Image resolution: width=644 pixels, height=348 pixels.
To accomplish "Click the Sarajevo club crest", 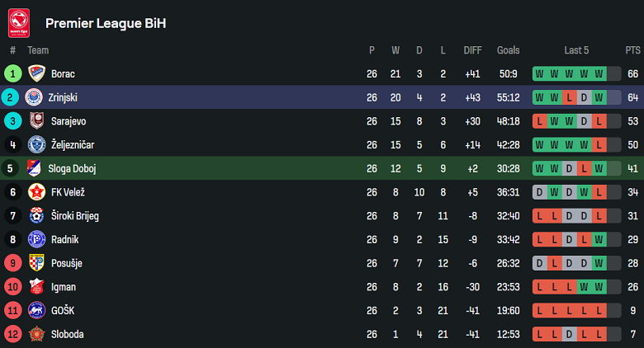I will click(36, 121).
